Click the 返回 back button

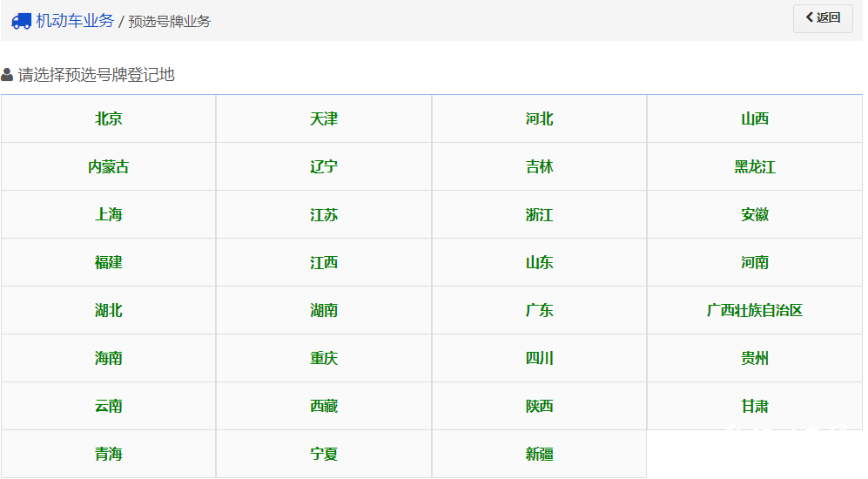tap(823, 17)
